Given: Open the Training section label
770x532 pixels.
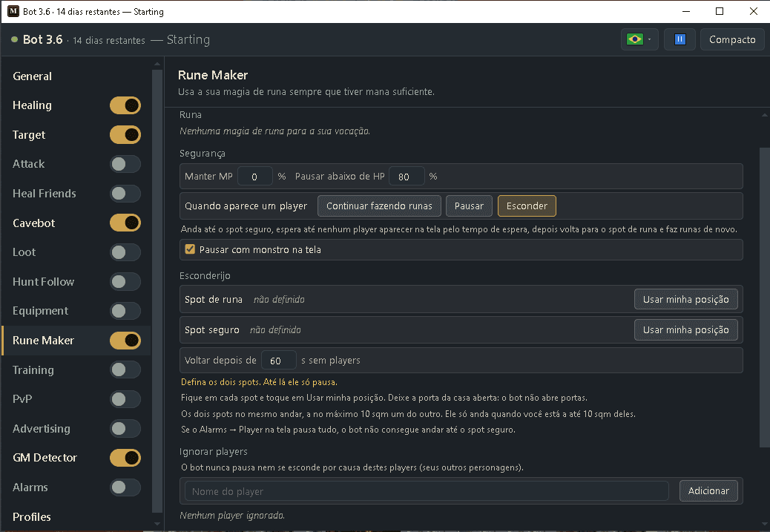Looking at the screenshot, I should [x=33, y=370].
